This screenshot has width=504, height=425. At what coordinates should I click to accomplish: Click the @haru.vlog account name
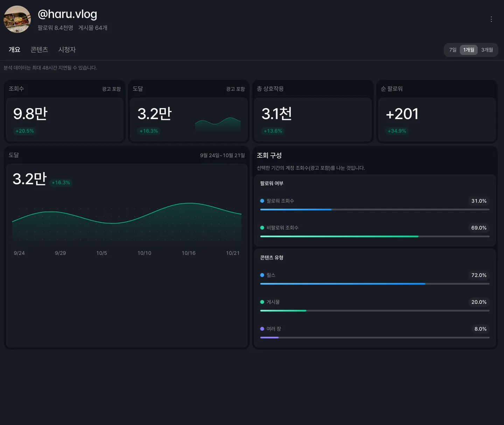click(67, 14)
